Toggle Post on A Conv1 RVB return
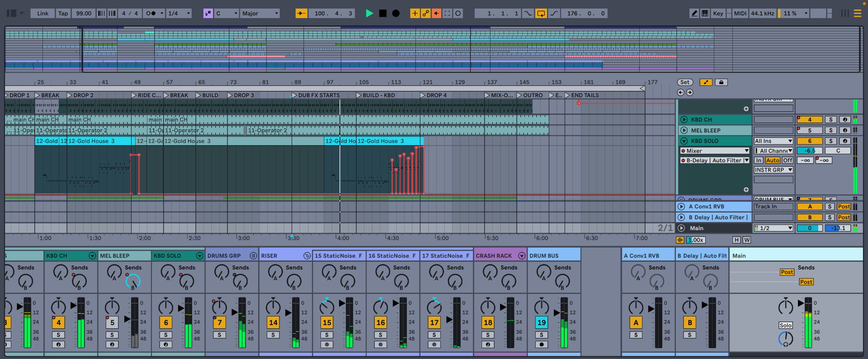Viewport: 868px width, 359px height. point(844,207)
